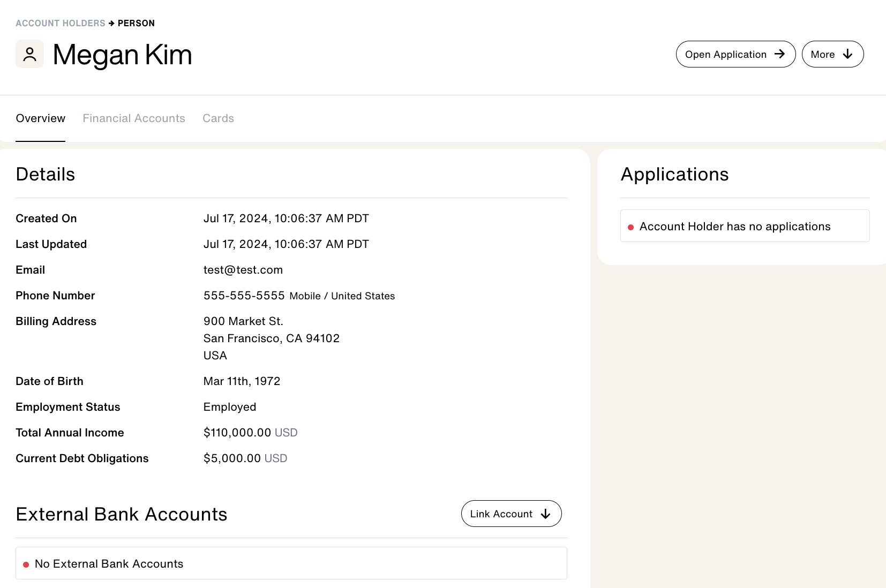Click the PERSON breadcrumb label
This screenshot has width=886, height=588.
pyautogui.click(x=137, y=23)
